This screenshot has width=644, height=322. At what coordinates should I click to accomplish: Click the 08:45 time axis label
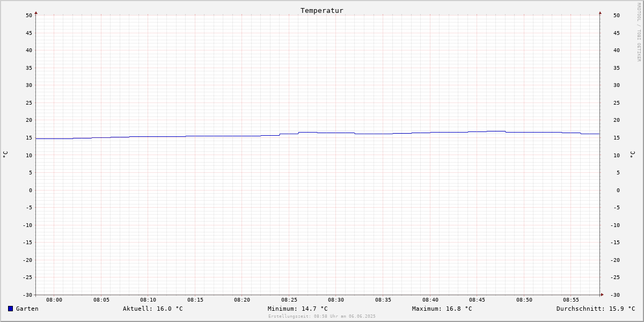tap(477, 300)
